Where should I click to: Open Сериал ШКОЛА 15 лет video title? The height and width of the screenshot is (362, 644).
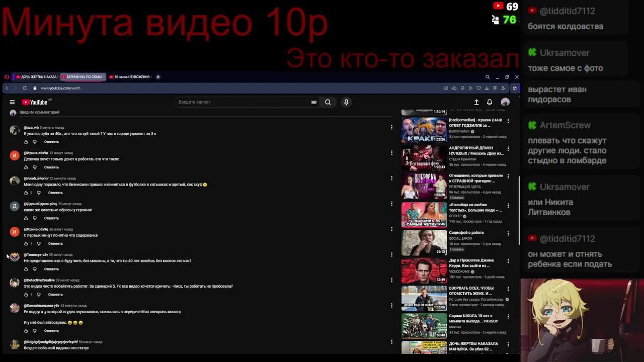(473, 318)
